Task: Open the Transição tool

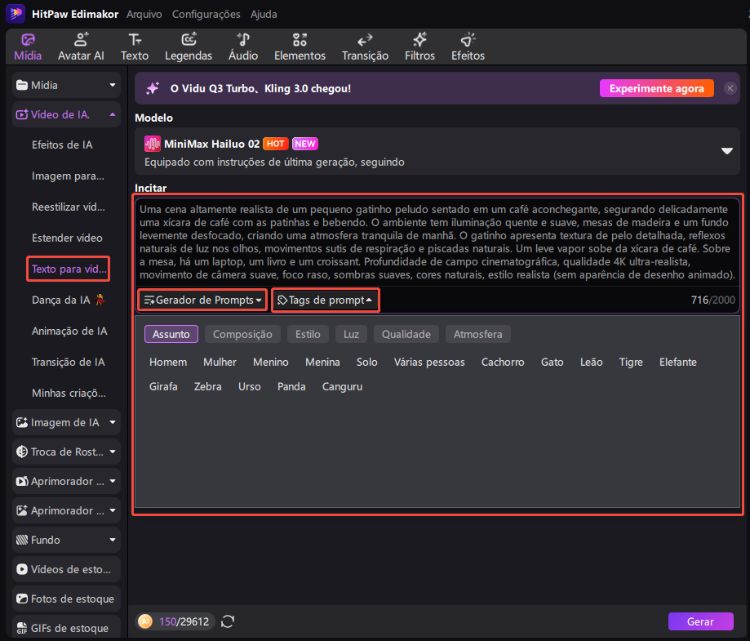Action: [365, 47]
